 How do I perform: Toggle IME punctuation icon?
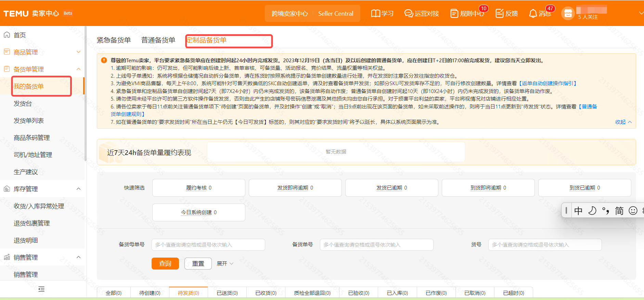coord(606,211)
